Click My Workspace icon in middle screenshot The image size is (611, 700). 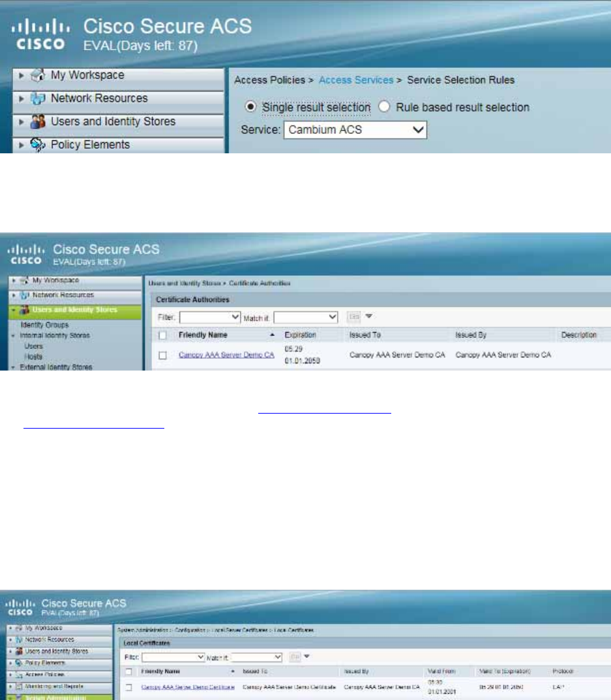click(x=25, y=281)
